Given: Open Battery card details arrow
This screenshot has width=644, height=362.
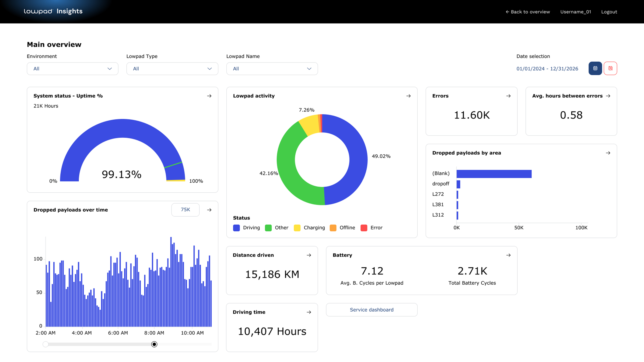Looking at the screenshot, I should [508, 255].
